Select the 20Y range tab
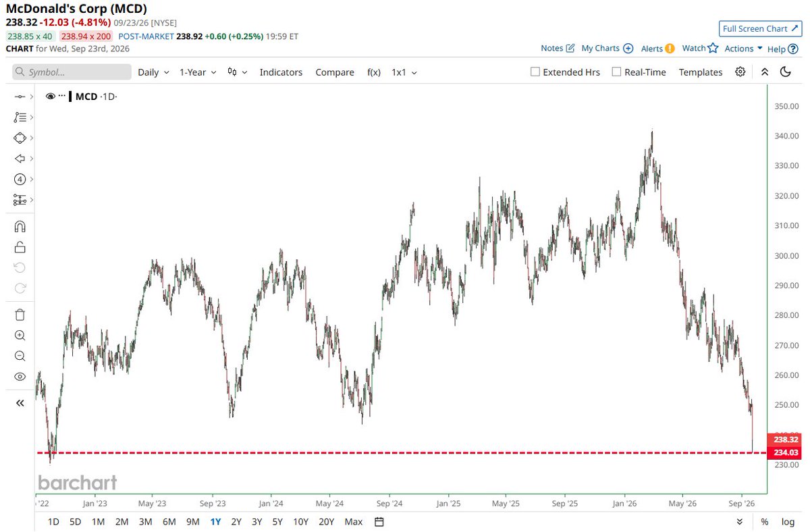This screenshot has height=532, width=810. (x=327, y=521)
